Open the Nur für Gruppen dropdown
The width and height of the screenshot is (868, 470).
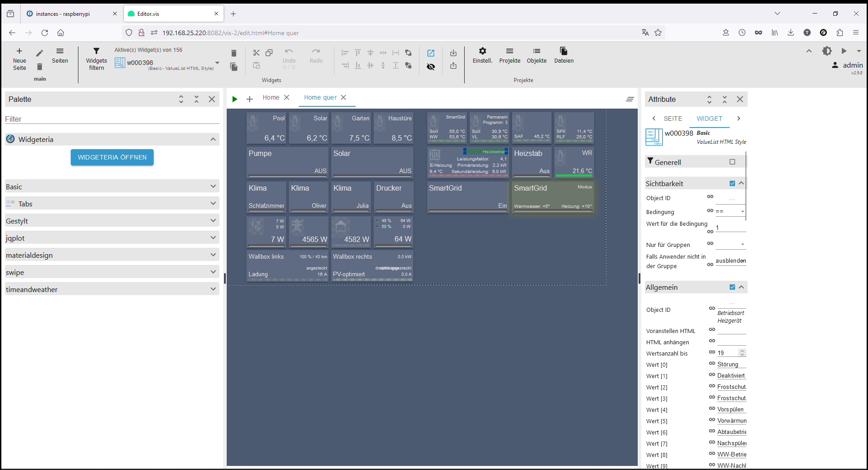click(731, 244)
